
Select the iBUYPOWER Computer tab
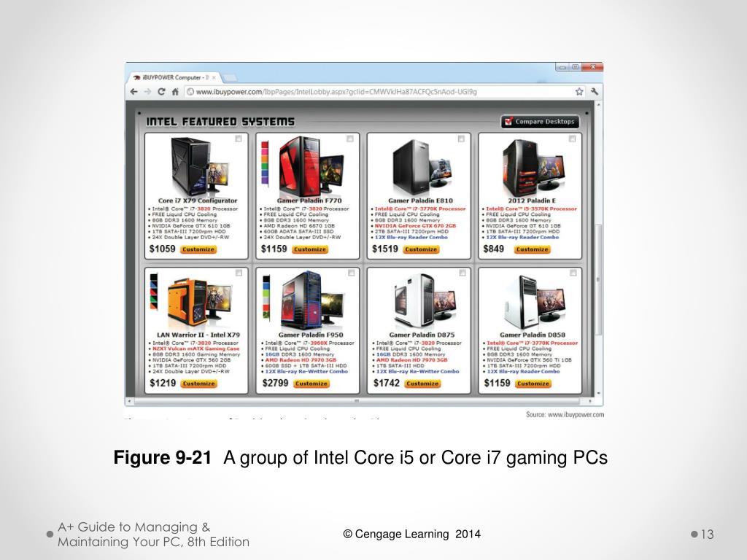174,77
